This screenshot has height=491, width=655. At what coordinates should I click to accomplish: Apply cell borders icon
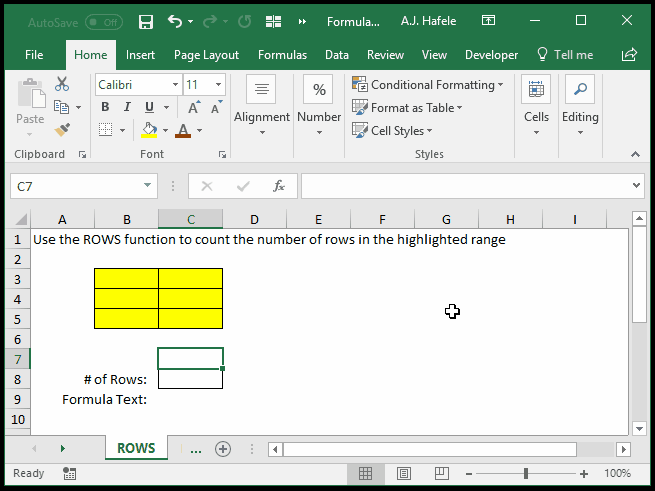click(x=106, y=130)
